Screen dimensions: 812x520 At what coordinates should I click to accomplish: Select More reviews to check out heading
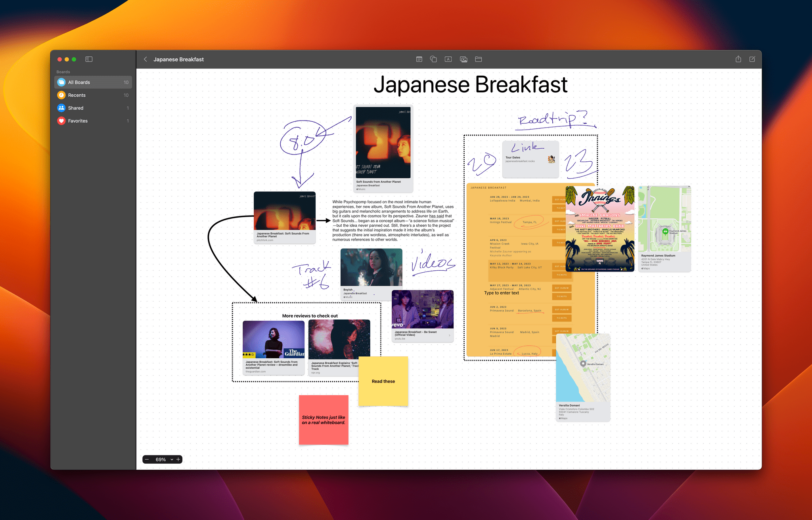click(310, 316)
